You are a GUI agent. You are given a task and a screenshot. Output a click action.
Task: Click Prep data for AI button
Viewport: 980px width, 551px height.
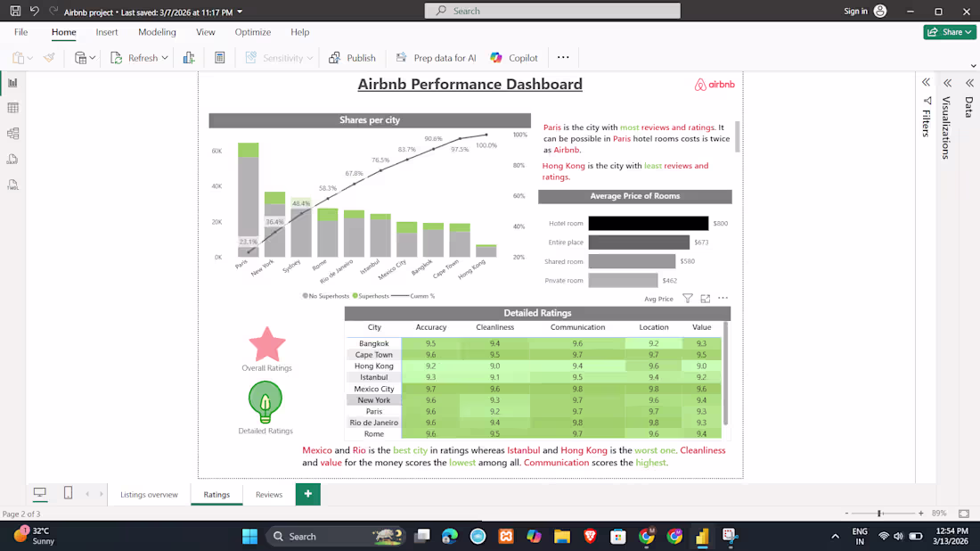pos(437,58)
